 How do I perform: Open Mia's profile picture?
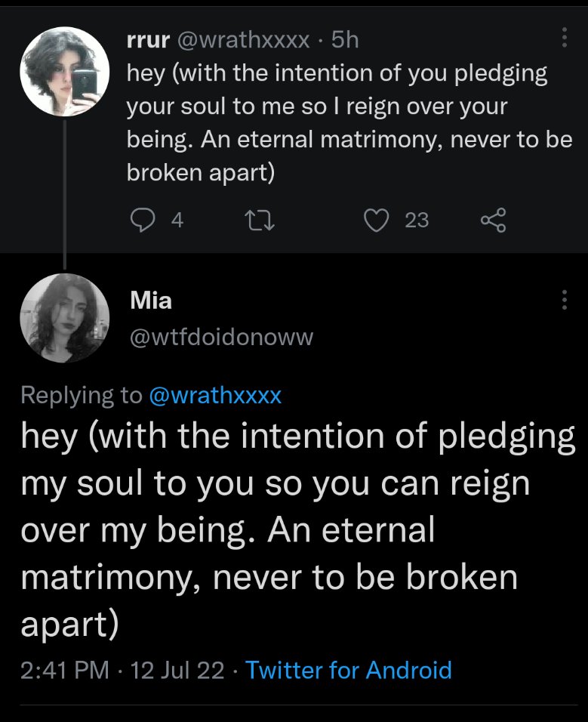coord(64,318)
